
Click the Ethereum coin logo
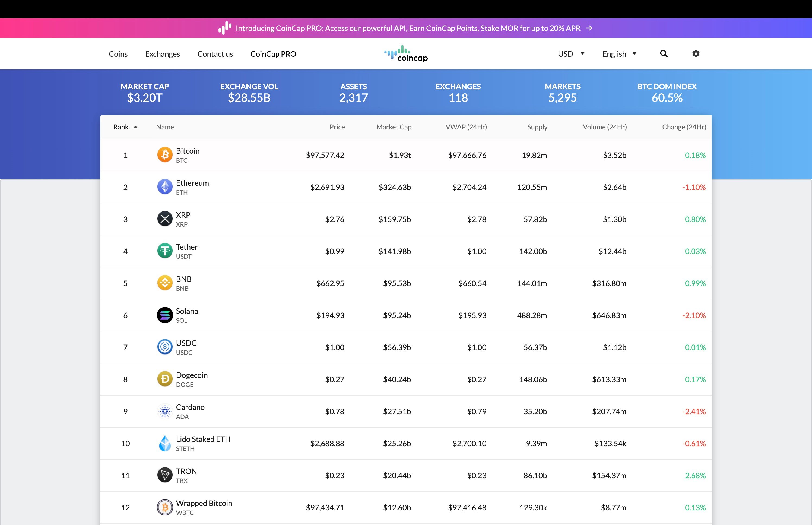165,187
